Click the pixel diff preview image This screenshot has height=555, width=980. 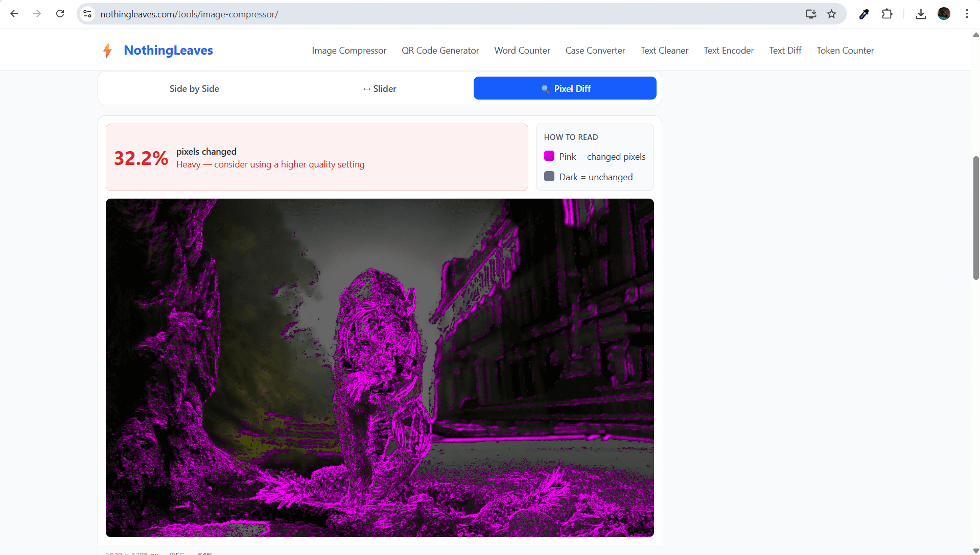pyautogui.click(x=379, y=368)
